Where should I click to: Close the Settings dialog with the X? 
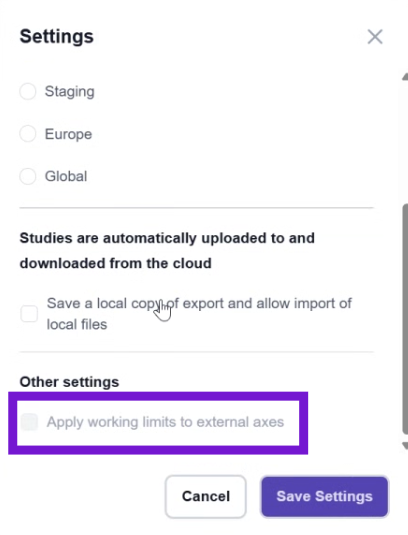pyautogui.click(x=375, y=37)
